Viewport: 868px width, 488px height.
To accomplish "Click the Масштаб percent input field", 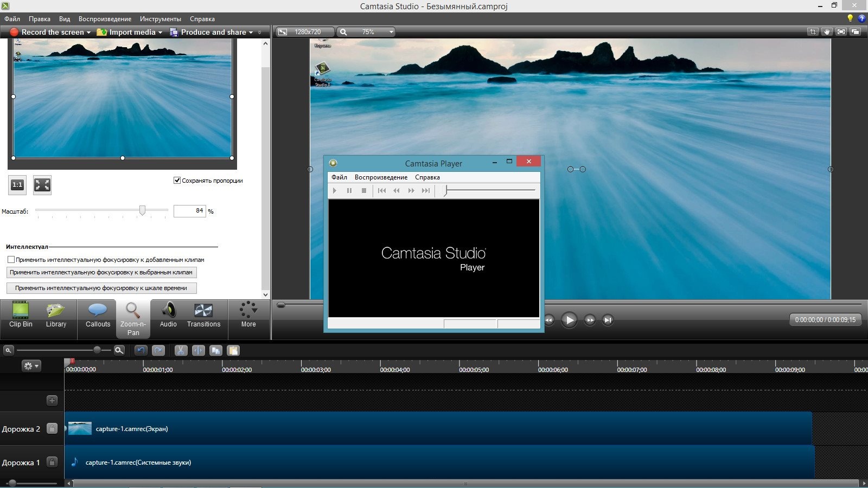I will pos(189,211).
